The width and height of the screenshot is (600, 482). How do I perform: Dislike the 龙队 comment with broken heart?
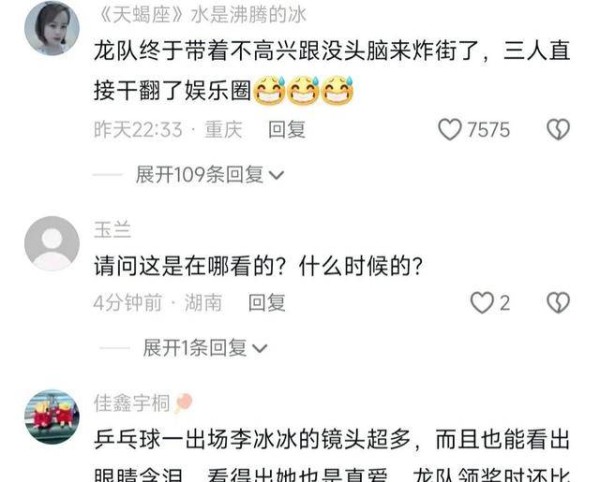pyautogui.click(x=558, y=129)
